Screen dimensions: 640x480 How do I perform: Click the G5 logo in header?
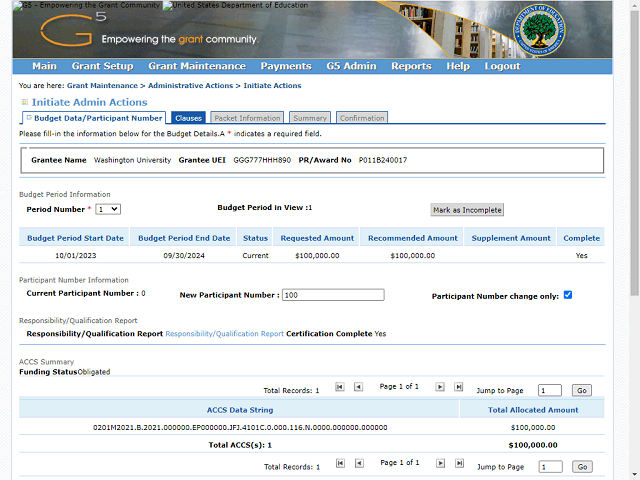68,32
